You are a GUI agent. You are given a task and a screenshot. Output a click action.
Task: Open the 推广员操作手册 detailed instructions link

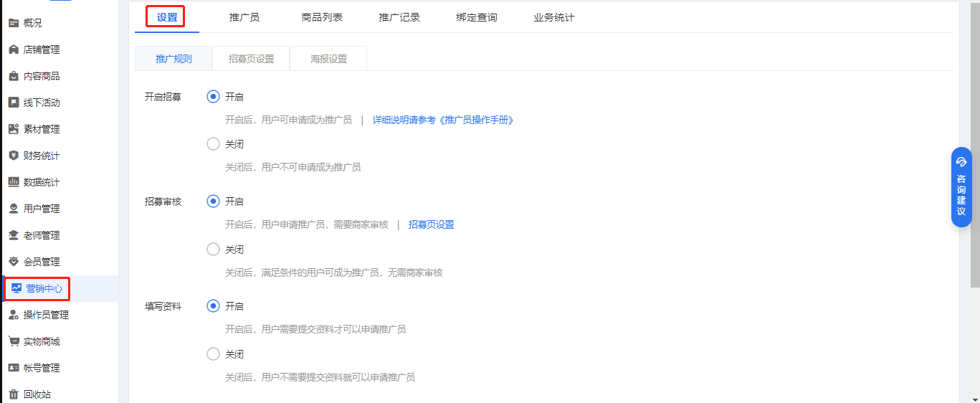click(443, 120)
